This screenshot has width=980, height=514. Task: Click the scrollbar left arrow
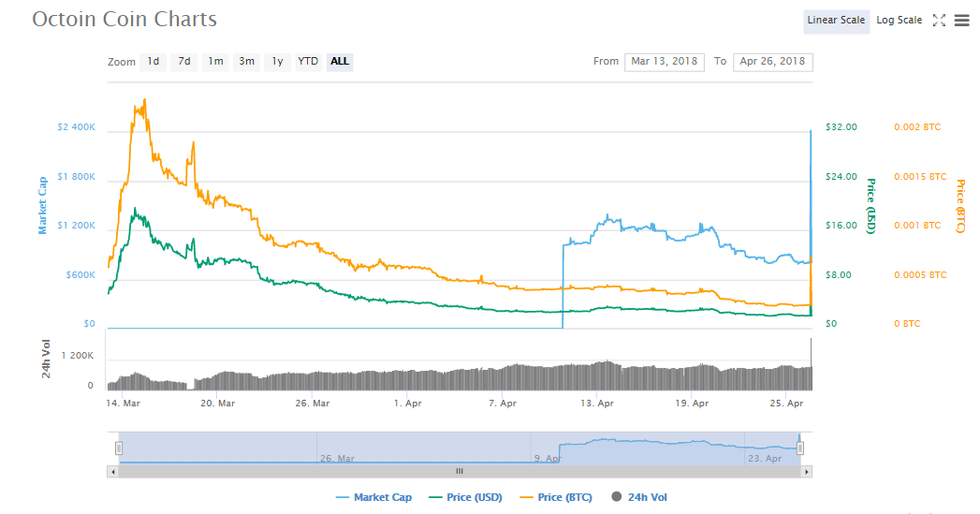coord(113,472)
